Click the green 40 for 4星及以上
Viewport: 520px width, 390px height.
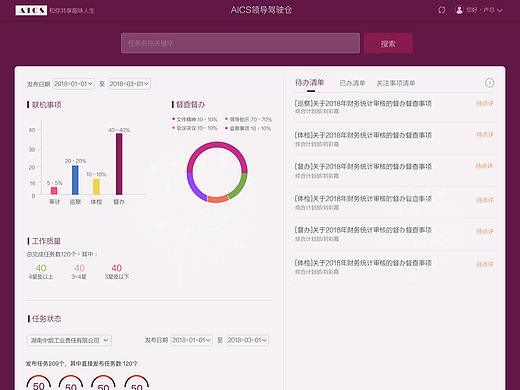(x=41, y=268)
